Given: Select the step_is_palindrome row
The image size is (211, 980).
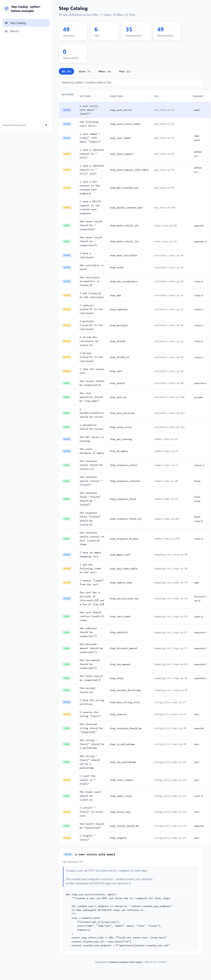Looking at the screenshot, I should [134, 744].
